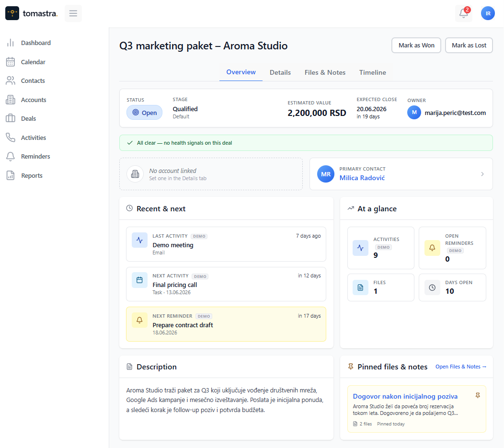
Task: Open the notifications bell
Action: click(x=463, y=13)
